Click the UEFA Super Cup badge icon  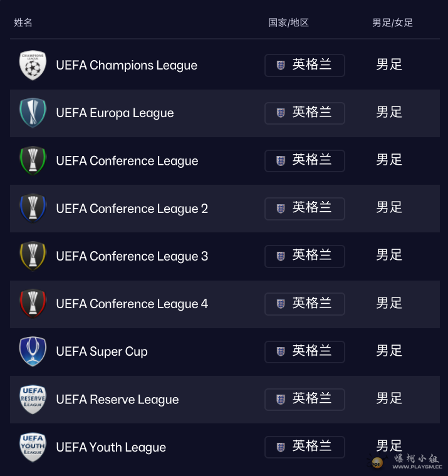pos(33,351)
